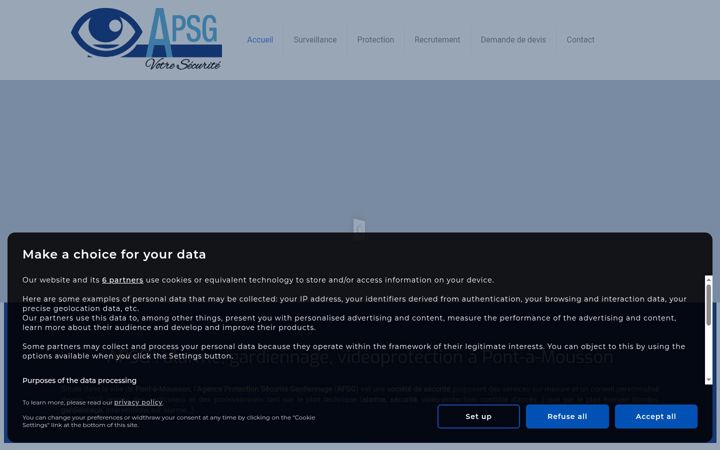This screenshot has height=450, width=720.
Task: Click the scrollbar up arrow in dialog
Action: point(709,279)
